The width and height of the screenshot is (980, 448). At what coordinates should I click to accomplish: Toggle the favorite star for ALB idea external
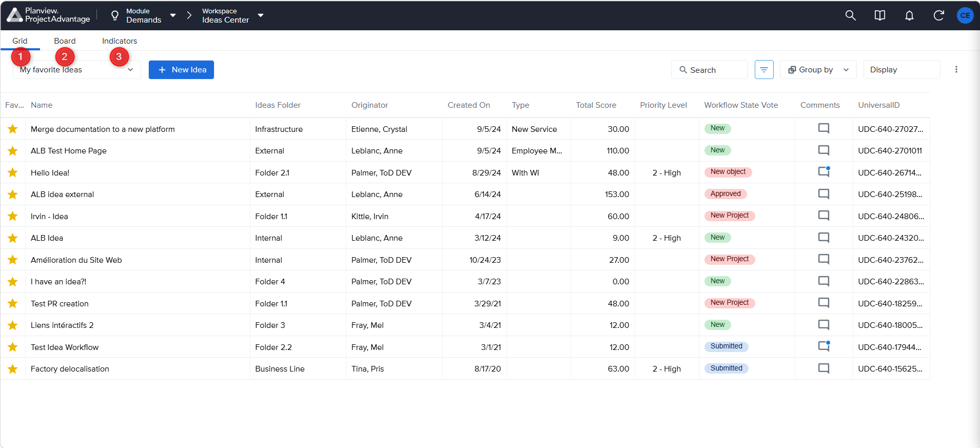[x=13, y=194]
